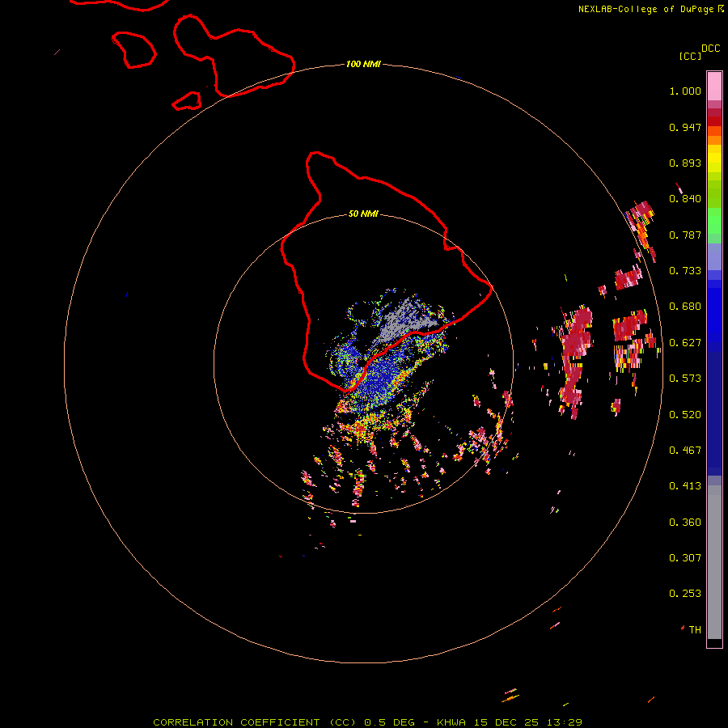Click the KHWA 15 DEC 25 13:29 timestamp

click(x=510, y=722)
